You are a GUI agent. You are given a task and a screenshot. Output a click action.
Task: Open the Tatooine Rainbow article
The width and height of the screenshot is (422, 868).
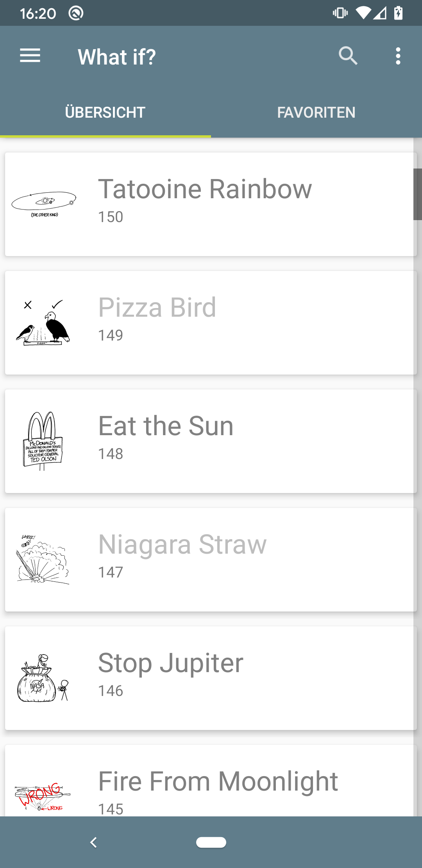click(205, 189)
